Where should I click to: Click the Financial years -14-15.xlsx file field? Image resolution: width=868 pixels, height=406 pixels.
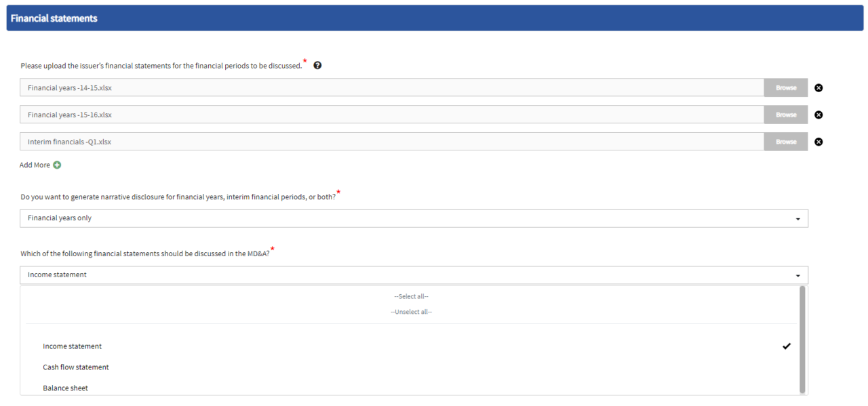pos(392,87)
